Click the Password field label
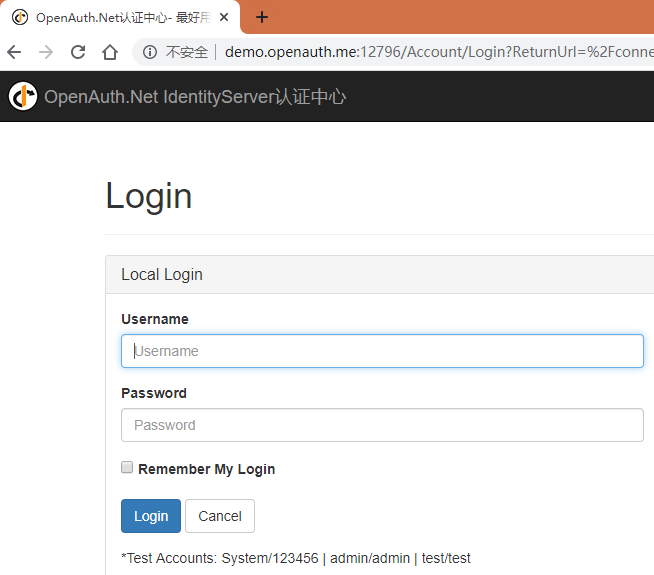Screen dimensions: 654x575 pyautogui.click(x=154, y=393)
